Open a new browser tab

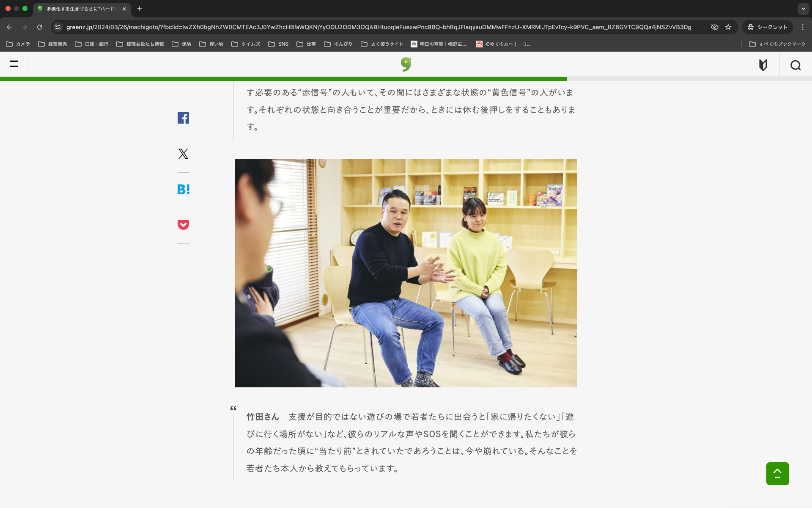click(x=140, y=8)
